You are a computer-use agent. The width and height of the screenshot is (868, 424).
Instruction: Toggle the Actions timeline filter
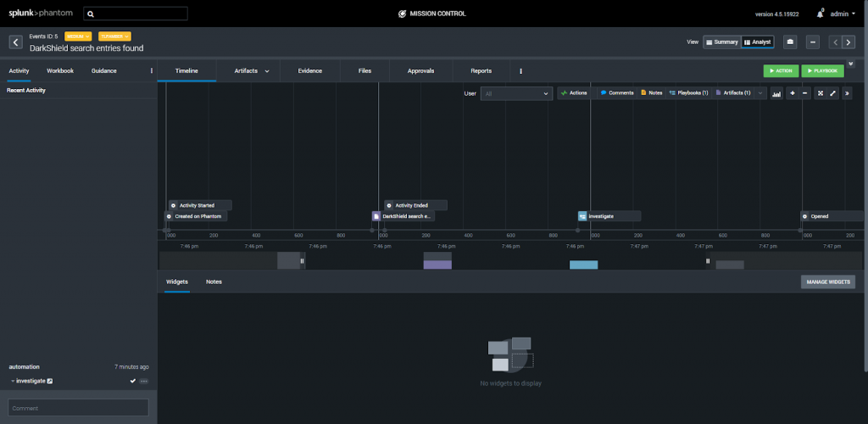(x=574, y=93)
